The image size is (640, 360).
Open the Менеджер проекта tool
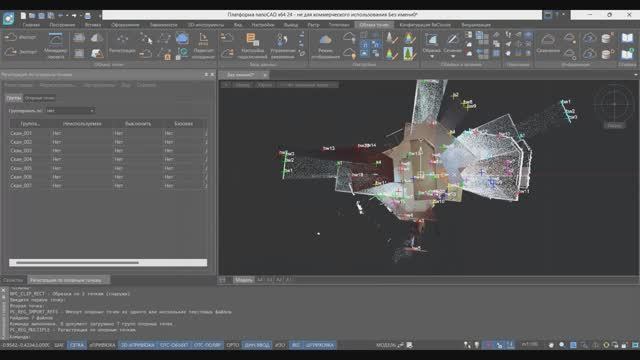point(56,46)
